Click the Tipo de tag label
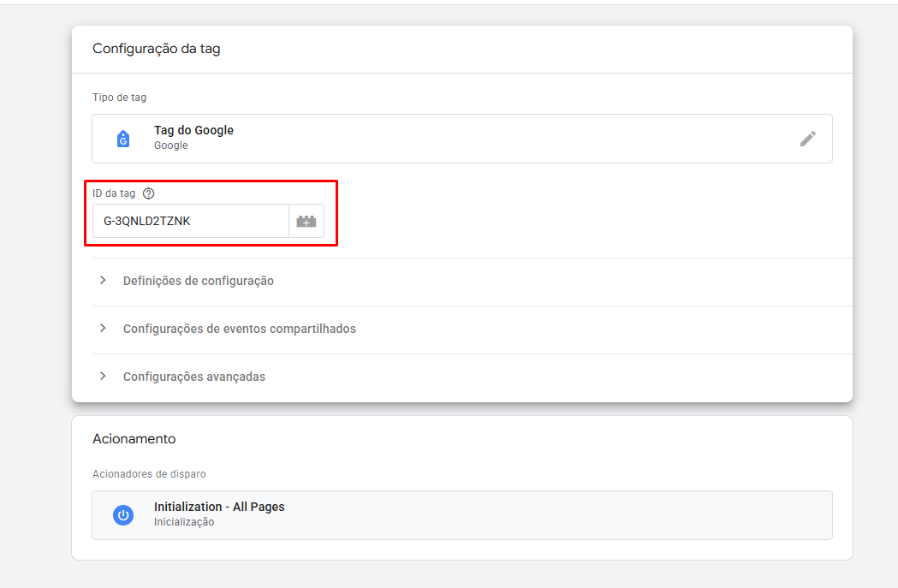 [x=119, y=98]
